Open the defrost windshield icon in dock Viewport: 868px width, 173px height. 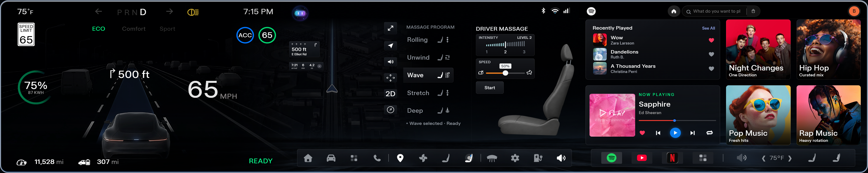[x=492, y=158]
